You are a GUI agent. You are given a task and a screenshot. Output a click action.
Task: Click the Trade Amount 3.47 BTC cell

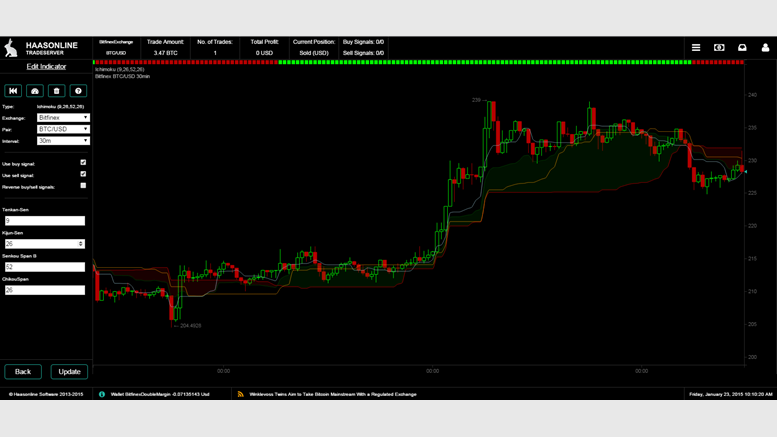coord(165,48)
